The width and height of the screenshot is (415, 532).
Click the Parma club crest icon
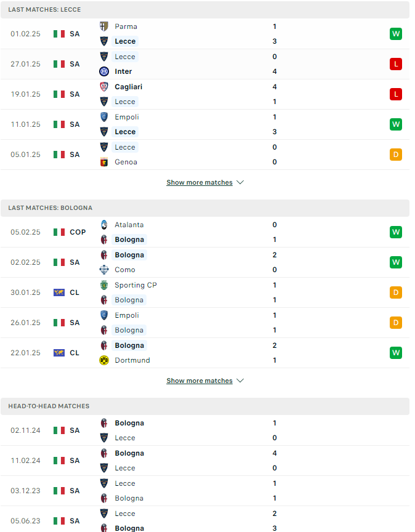(104, 26)
